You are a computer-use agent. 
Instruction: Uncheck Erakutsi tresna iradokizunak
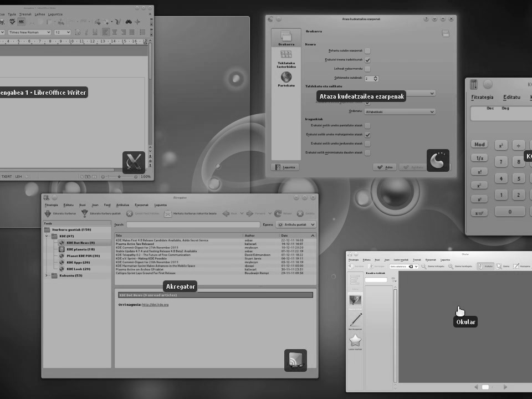click(x=367, y=60)
